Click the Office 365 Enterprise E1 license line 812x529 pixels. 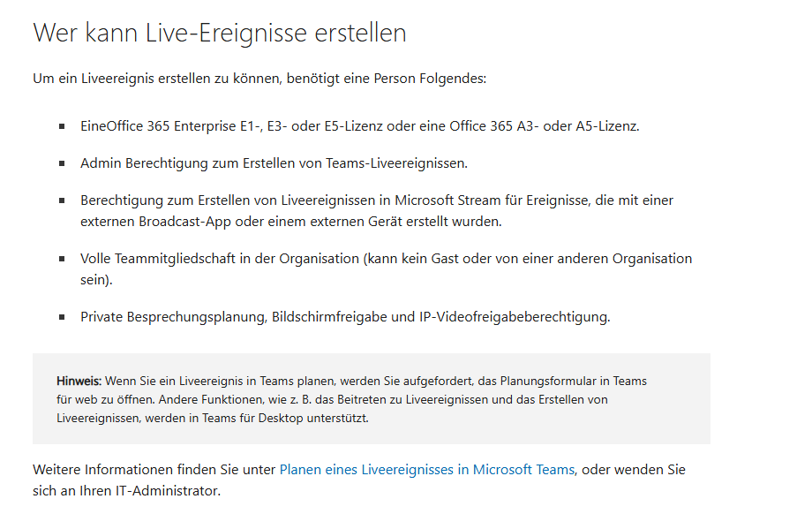tap(360, 126)
